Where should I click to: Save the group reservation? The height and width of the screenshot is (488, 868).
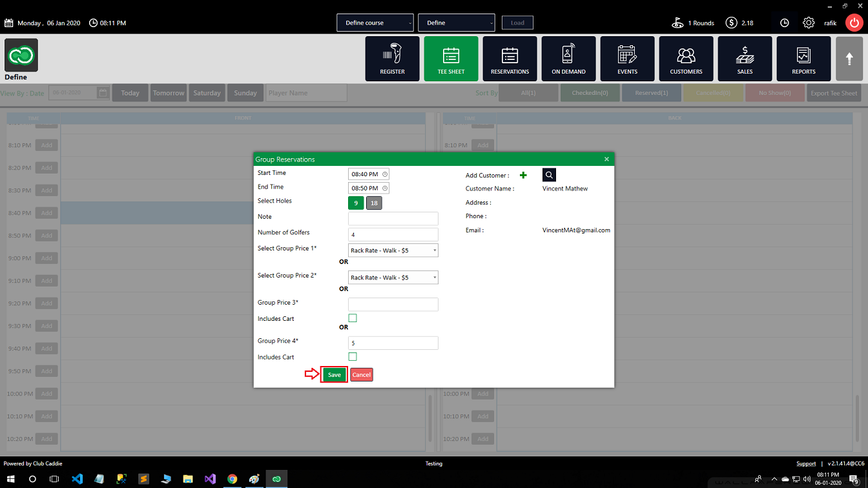(334, 375)
